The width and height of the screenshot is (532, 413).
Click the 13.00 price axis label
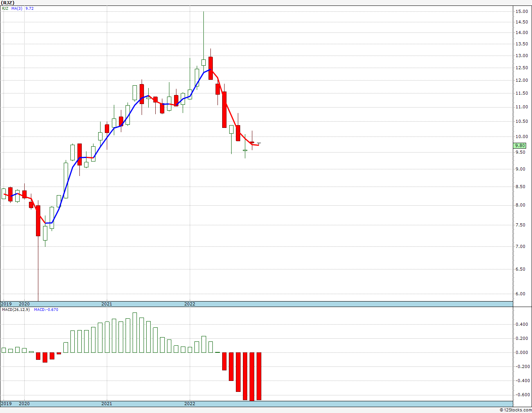click(x=521, y=56)
